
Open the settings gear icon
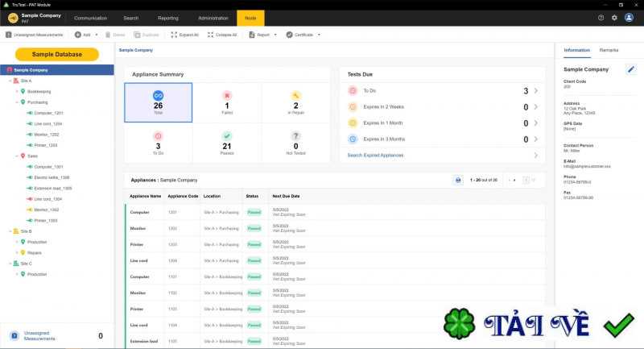tap(614, 17)
